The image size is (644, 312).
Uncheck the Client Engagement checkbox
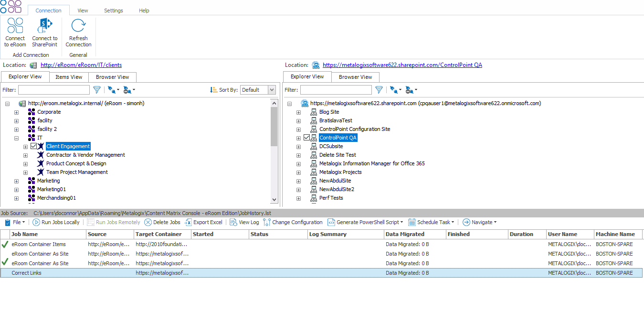(33, 146)
